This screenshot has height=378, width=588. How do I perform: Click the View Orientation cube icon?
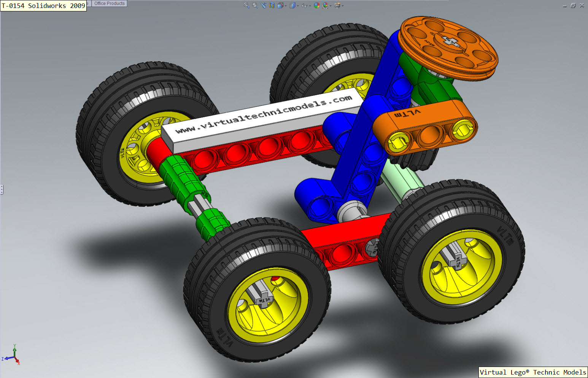point(280,5)
